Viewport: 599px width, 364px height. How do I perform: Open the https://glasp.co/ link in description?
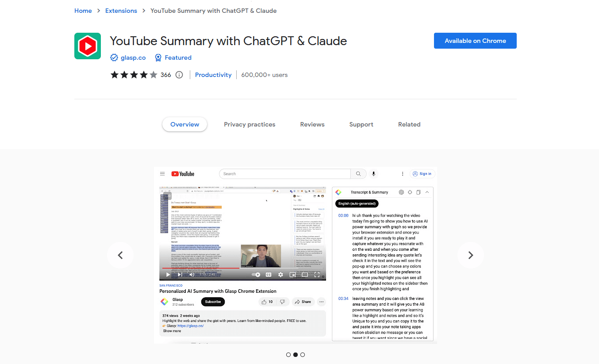point(191,326)
